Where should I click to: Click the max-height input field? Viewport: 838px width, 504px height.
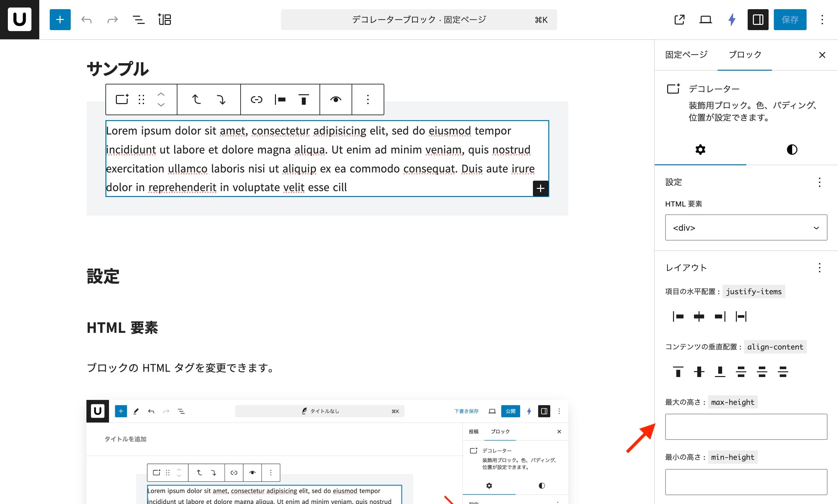pos(746,426)
